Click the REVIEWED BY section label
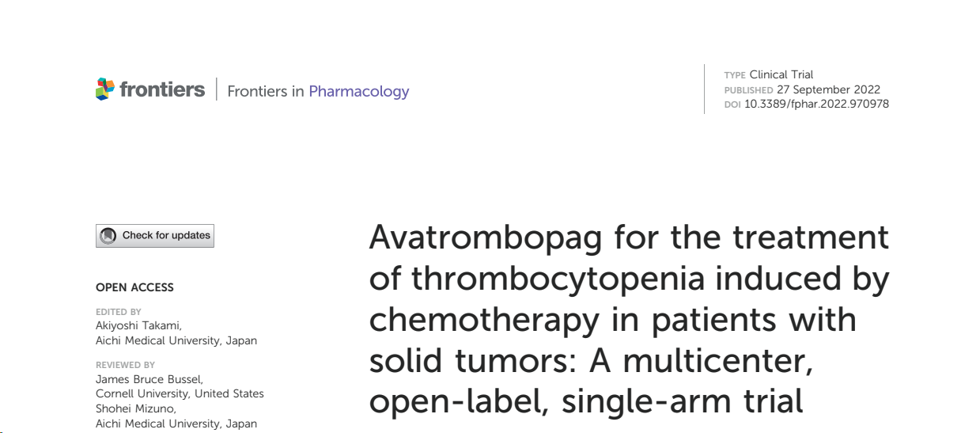 [125, 365]
